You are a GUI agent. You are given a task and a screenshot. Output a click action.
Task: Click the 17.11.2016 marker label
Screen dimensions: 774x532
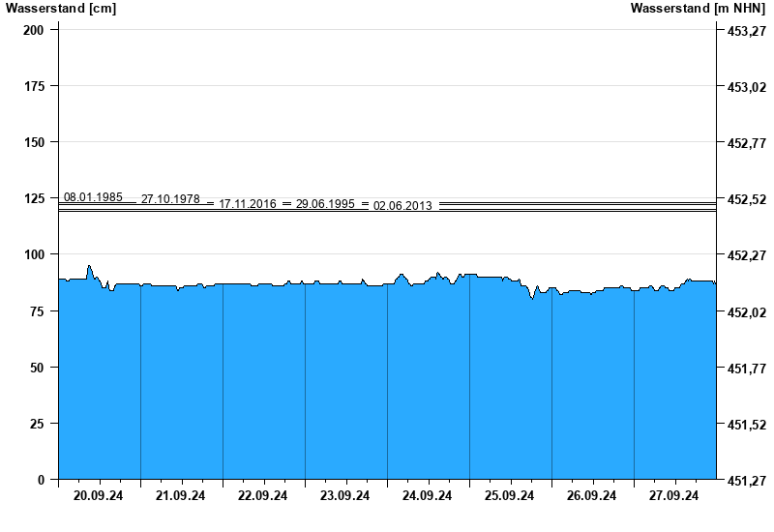coord(248,204)
